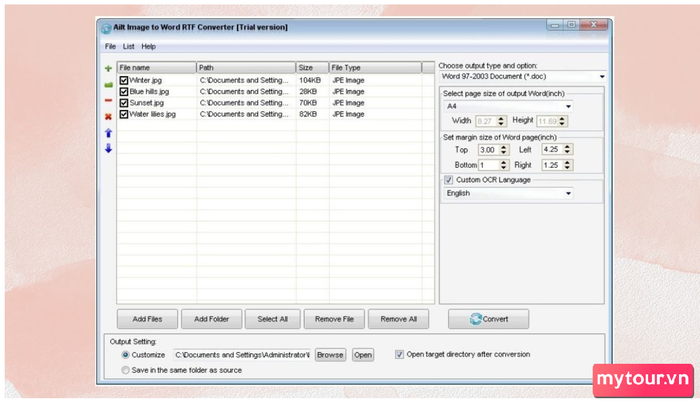Click the 82KB size cell
The width and height of the screenshot is (700, 405).
(x=308, y=114)
